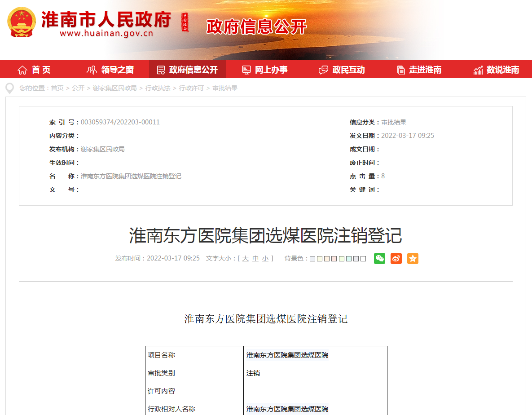This screenshot has width=532, height=415.
Task: Open the 首页 breadcrumb link
Action: pos(57,88)
